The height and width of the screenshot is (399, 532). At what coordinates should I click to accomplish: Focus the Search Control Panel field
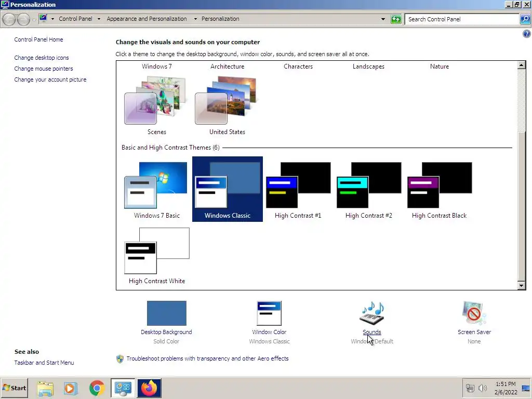pos(462,19)
